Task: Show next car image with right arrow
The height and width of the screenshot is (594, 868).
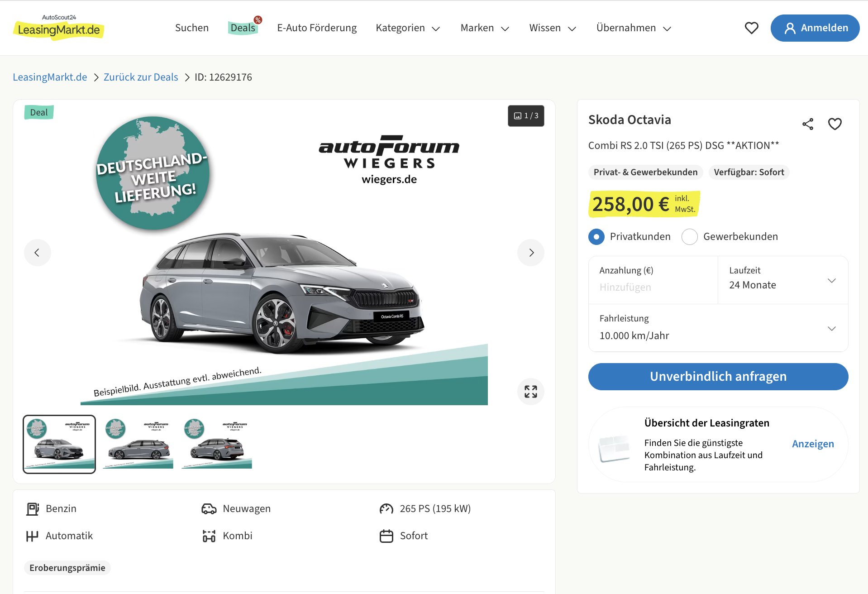Action: coord(531,253)
